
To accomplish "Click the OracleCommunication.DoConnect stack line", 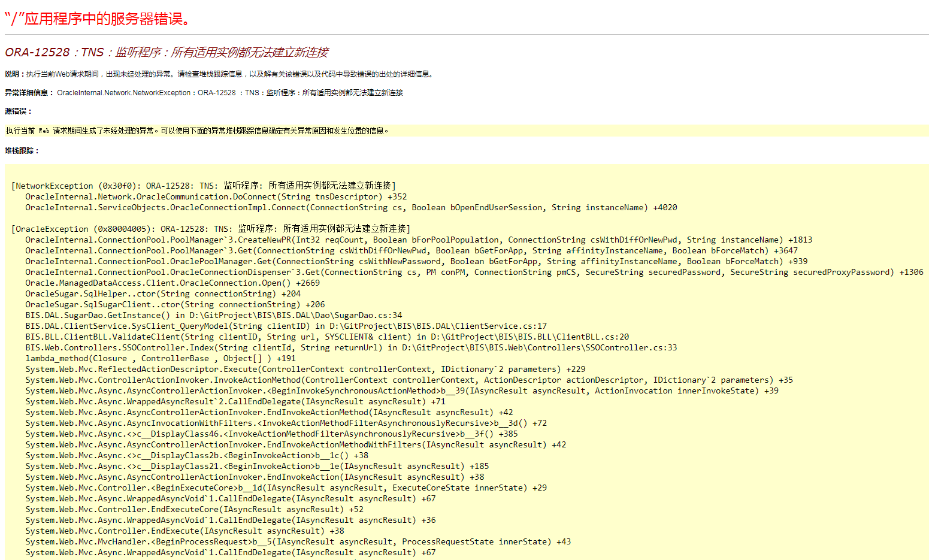I will click(x=216, y=196).
